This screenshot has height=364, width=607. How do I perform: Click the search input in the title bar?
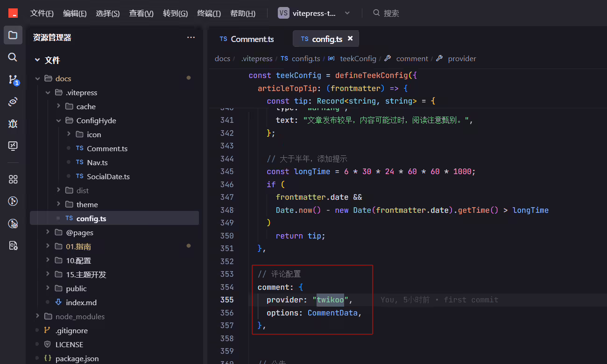coord(391,13)
